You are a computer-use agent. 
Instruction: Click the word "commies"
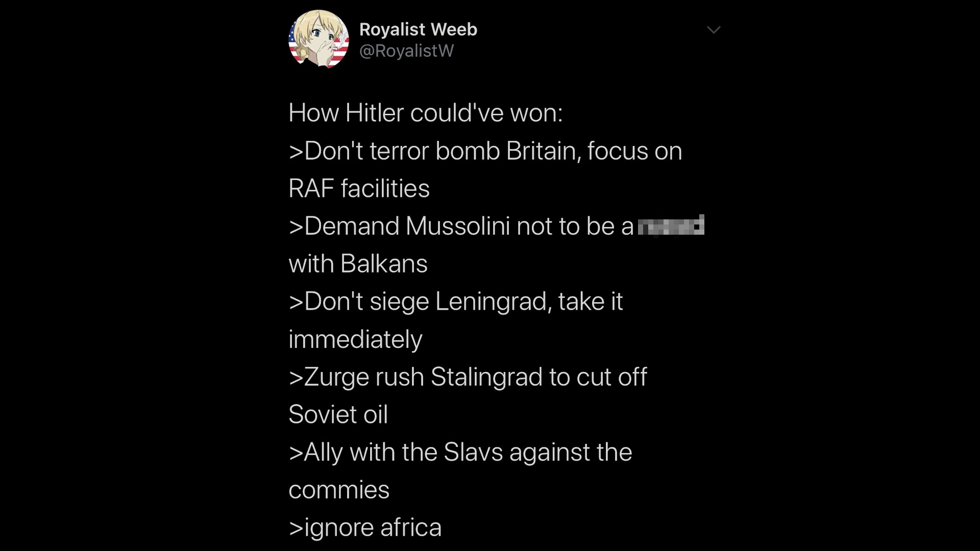tap(339, 490)
